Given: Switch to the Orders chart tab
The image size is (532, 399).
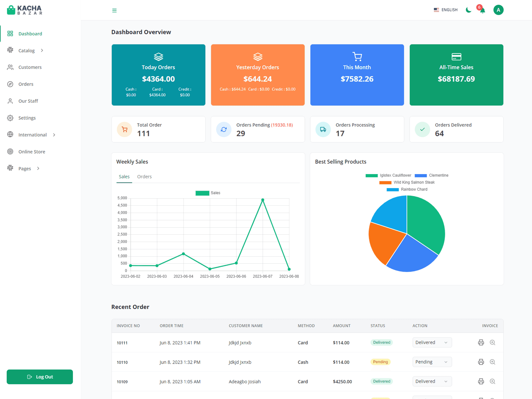Looking at the screenshot, I should coord(144,177).
